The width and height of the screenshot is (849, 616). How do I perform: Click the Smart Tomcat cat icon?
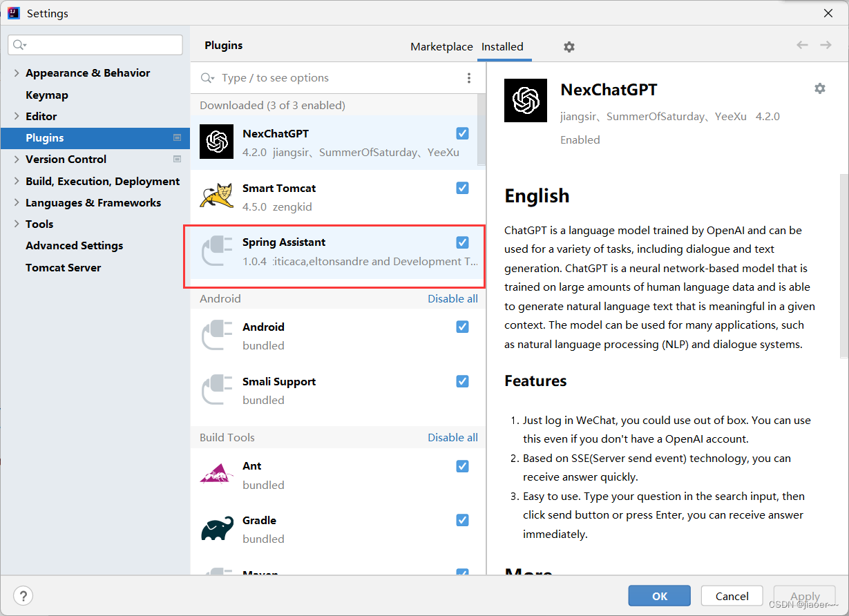click(217, 196)
